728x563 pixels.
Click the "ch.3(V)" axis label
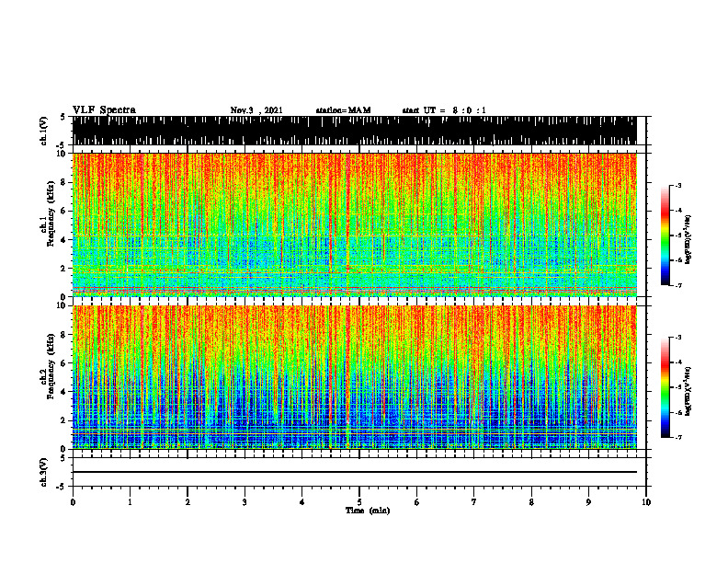click(x=44, y=472)
